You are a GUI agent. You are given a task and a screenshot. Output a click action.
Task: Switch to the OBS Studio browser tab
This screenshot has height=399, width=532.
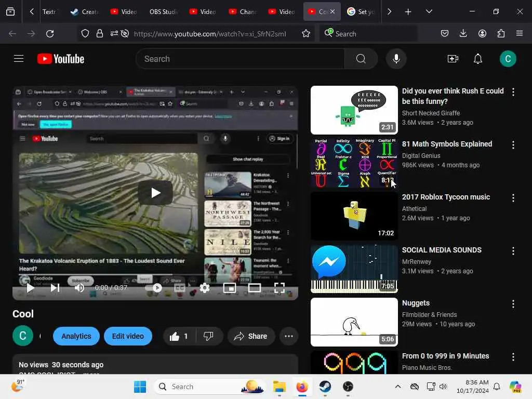pos(164,11)
